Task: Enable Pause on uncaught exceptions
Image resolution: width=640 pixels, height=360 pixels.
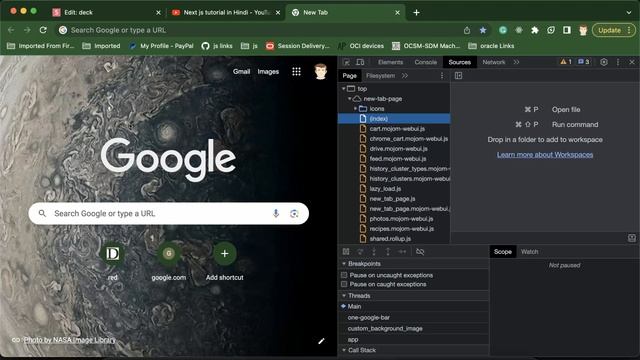Action: [344, 275]
